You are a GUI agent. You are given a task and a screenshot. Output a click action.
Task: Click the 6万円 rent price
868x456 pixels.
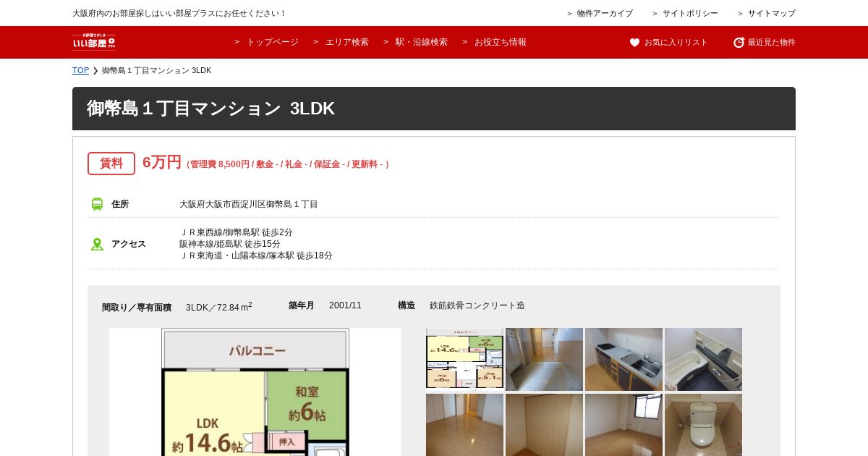[x=161, y=162]
